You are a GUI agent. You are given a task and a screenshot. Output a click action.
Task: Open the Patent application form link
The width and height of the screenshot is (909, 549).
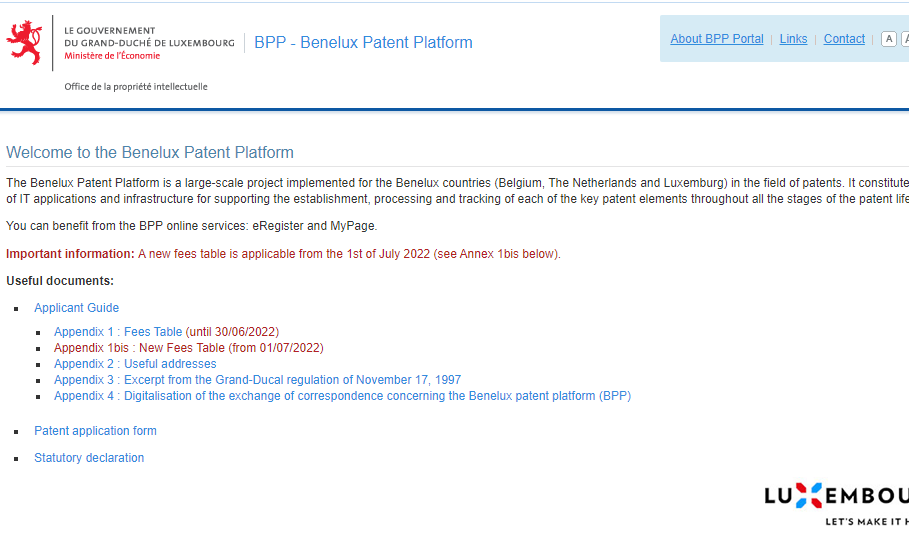(x=95, y=431)
